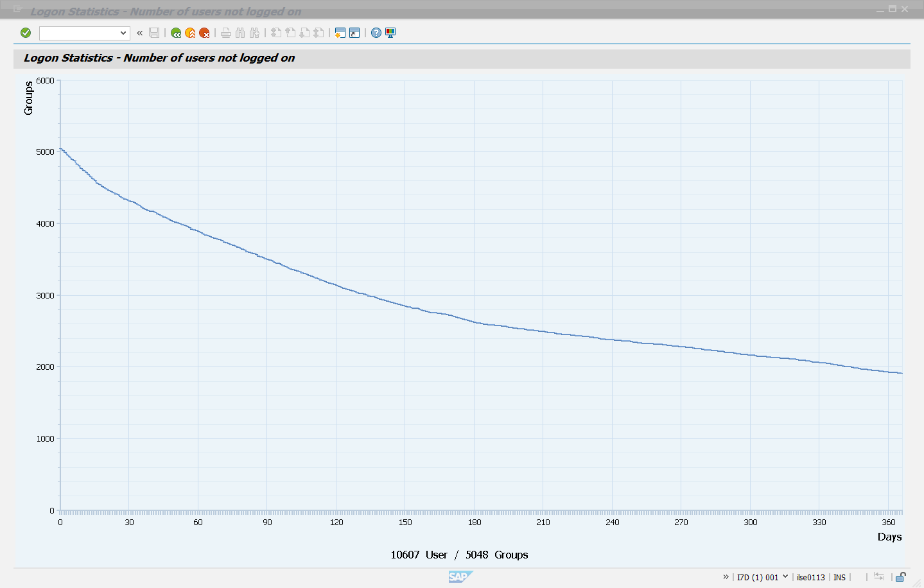
Task: Open Customize Local Layout monitor icon
Action: coord(390,33)
